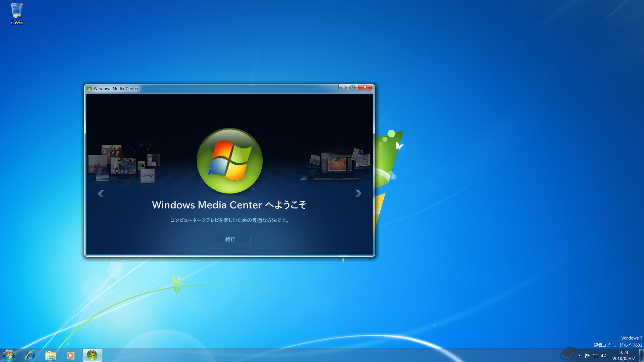This screenshot has height=362, width=644.
Task: Click the "Windows Media Center へようこそ" heading
Action: (x=229, y=205)
